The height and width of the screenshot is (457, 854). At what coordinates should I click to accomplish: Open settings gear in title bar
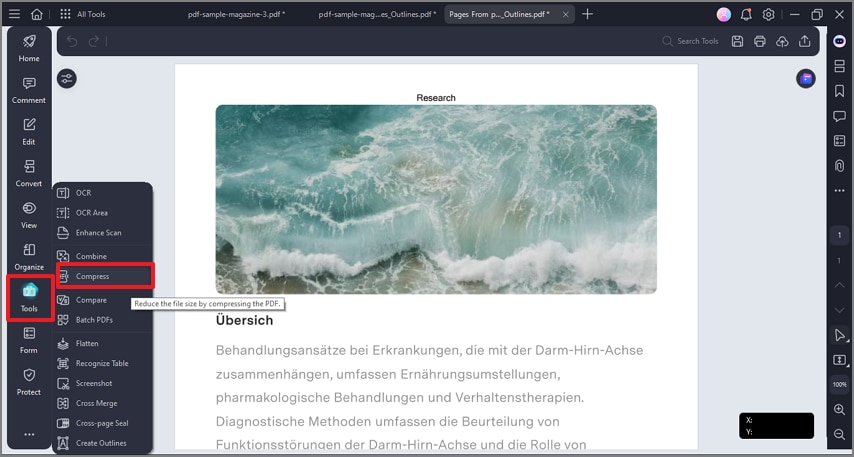click(768, 15)
